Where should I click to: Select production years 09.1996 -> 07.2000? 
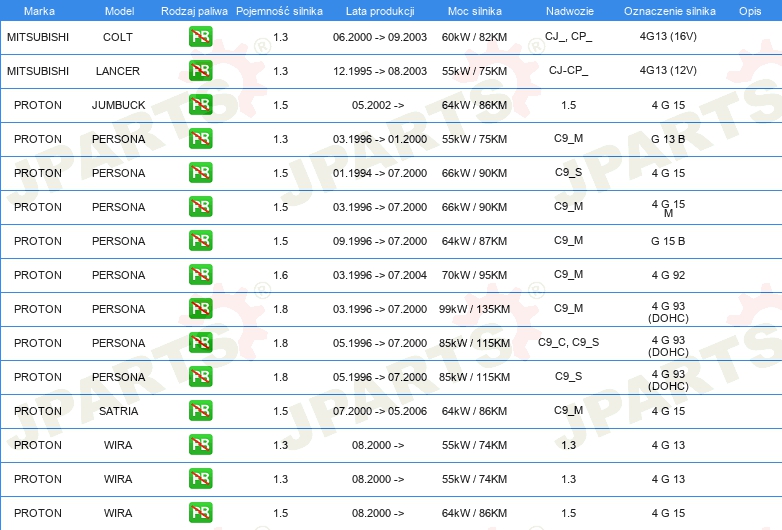380,241
